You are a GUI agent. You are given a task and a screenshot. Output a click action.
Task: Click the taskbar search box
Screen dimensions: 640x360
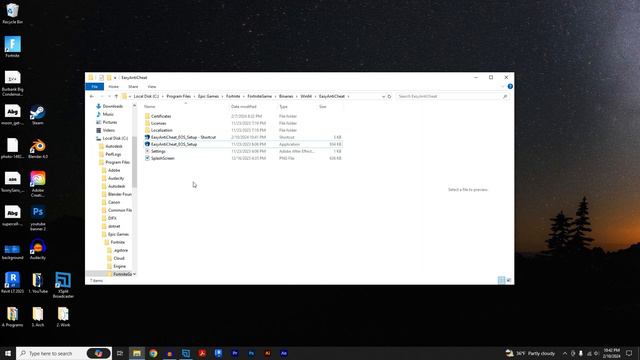(64, 353)
